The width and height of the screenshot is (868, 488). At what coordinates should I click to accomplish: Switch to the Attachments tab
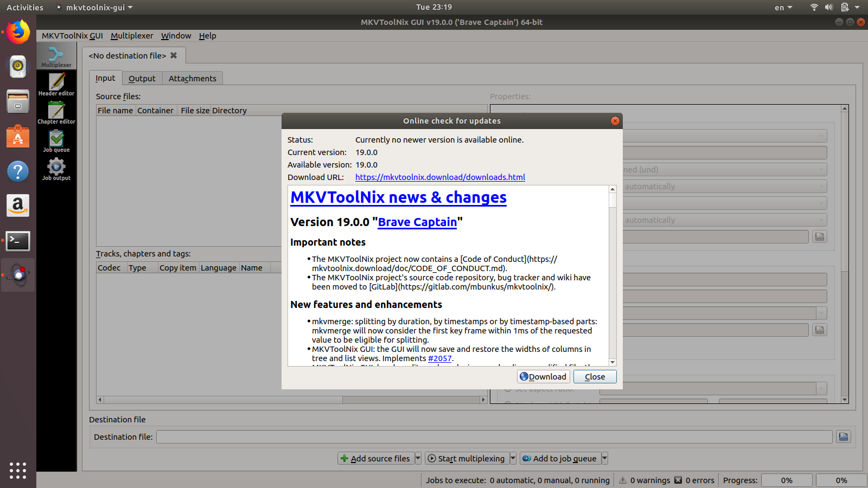coord(193,78)
